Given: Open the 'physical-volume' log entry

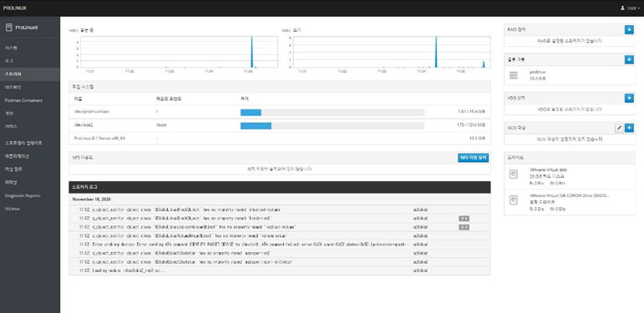Looking at the screenshot, I should [x=280, y=210].
